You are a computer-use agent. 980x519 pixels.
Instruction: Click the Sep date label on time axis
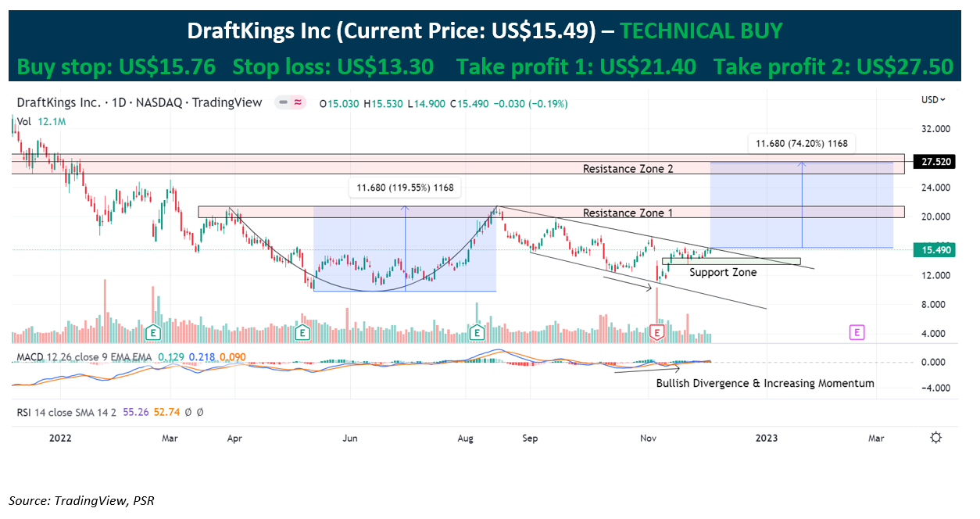tap(530, 438)
